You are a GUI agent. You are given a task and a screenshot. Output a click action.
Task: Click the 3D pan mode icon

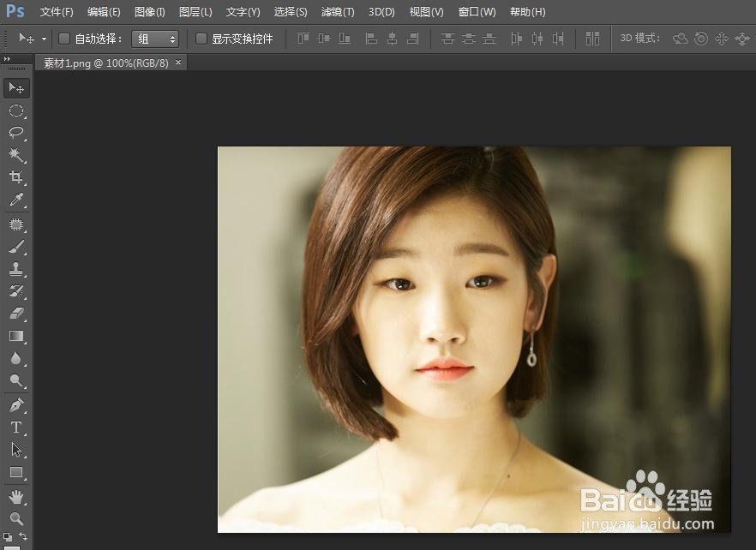pos(722,38)
